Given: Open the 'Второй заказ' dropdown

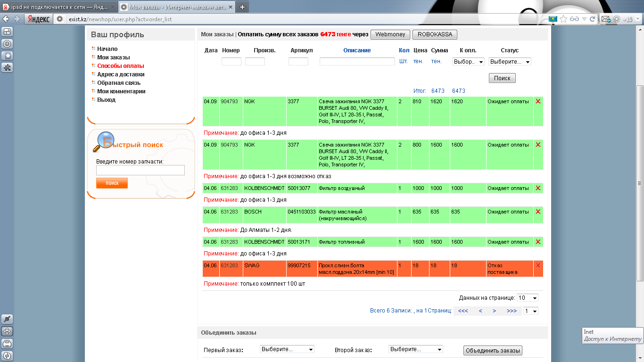Looking at the screenshot, I should pyautogui.click(x=416, y=349).
